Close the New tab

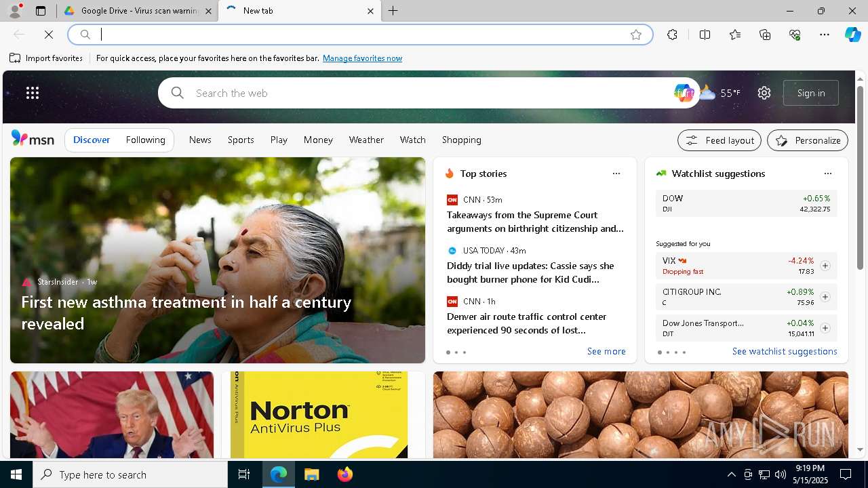tap(370, 11)
